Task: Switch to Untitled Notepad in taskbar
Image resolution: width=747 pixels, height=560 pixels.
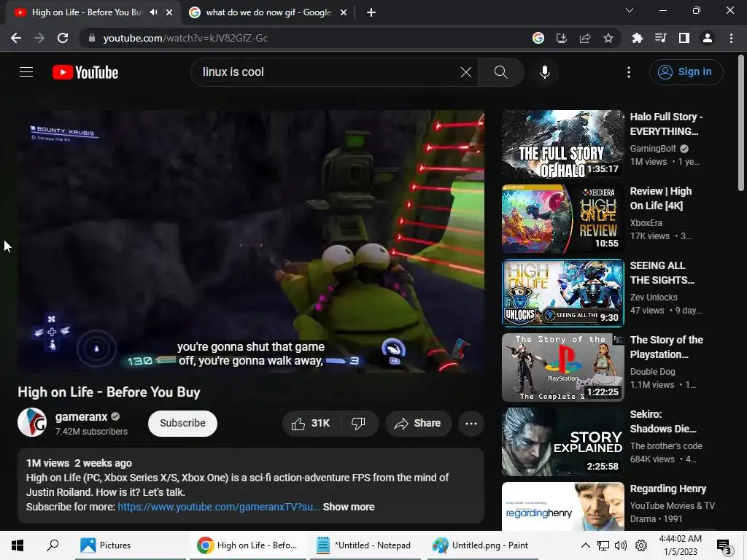Action: point(365,545)
